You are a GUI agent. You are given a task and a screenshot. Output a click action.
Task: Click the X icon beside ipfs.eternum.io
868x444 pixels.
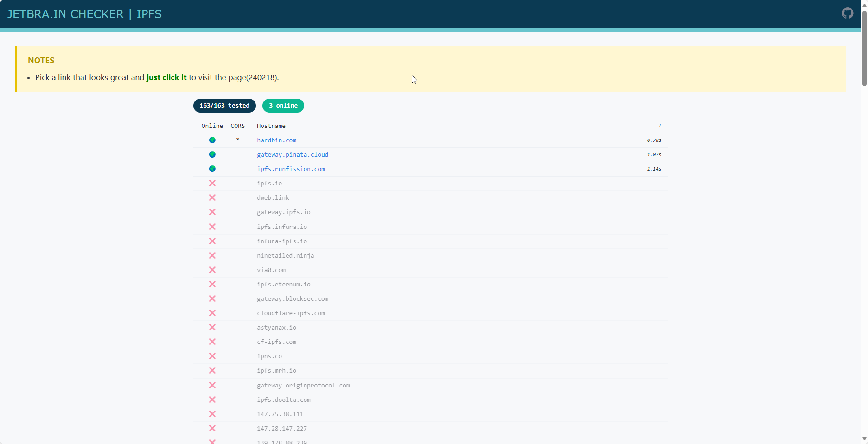212,284
